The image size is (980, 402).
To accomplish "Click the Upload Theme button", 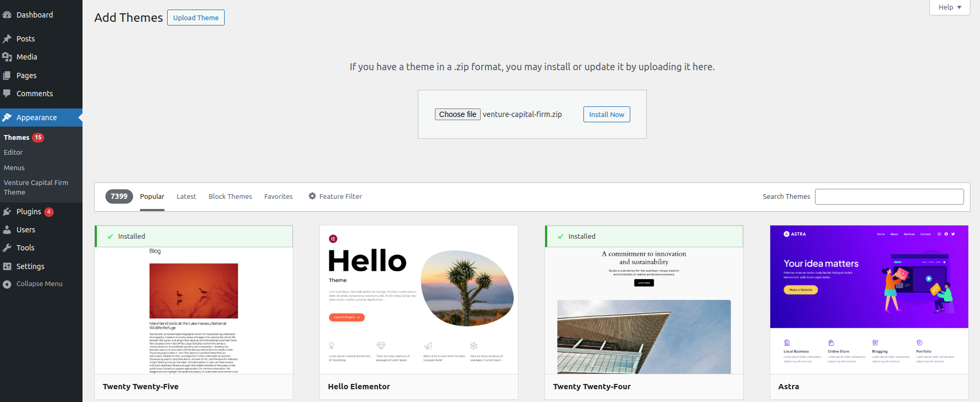I will coord(196,18).
